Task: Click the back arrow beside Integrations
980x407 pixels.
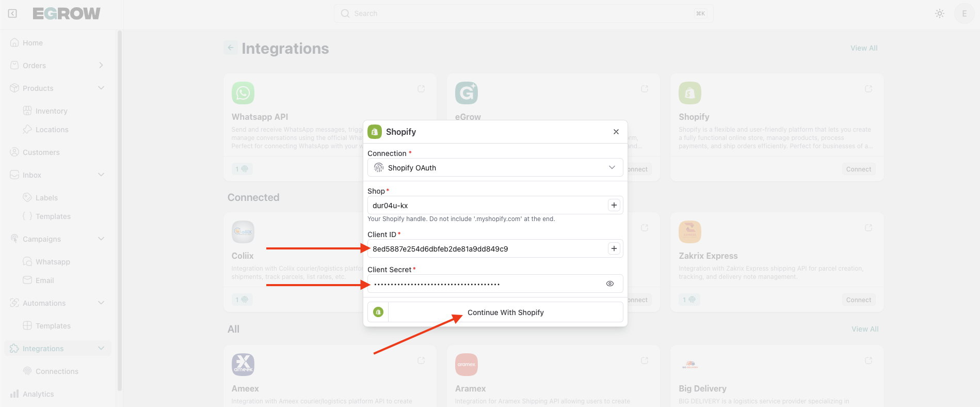Action: (x=231, y=48)
